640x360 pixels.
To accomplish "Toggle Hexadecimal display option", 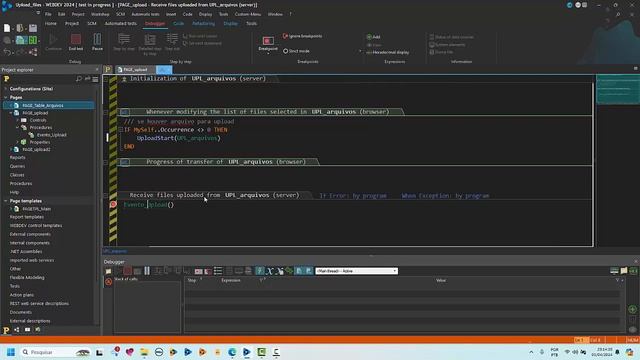I will click(388, 52).
